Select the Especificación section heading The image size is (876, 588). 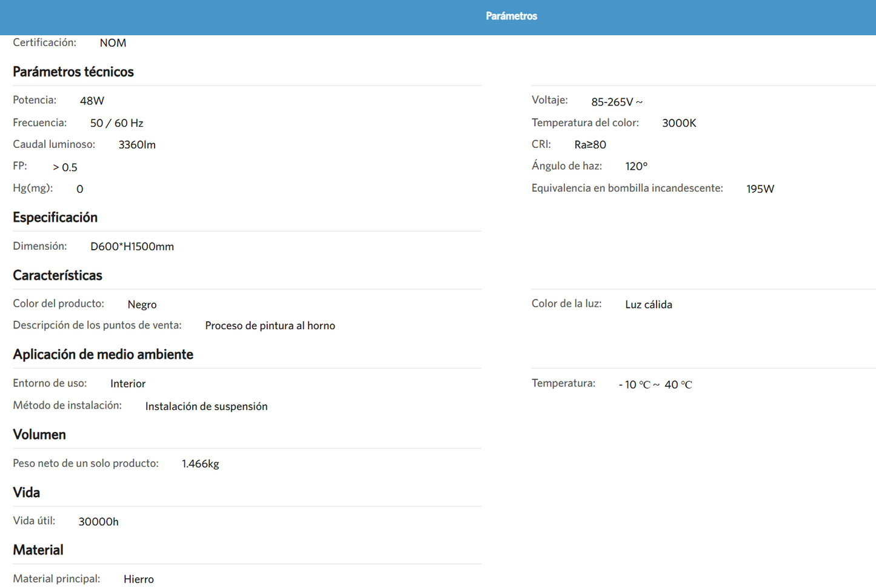(55, 217)
